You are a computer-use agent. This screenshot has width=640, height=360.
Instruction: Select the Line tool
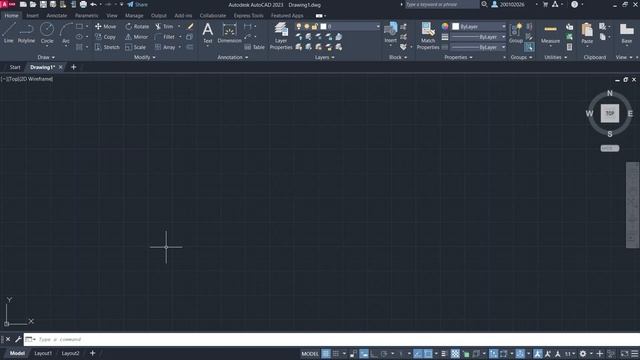click(x=9, y=33)
